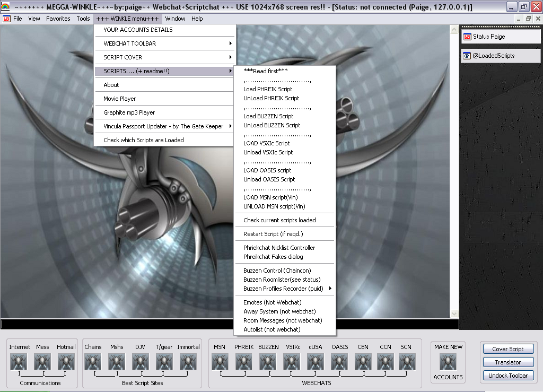Choose ***Read first*** in Scripts submenu
This screenshot has height=392, width=543.
coord(285,71)
